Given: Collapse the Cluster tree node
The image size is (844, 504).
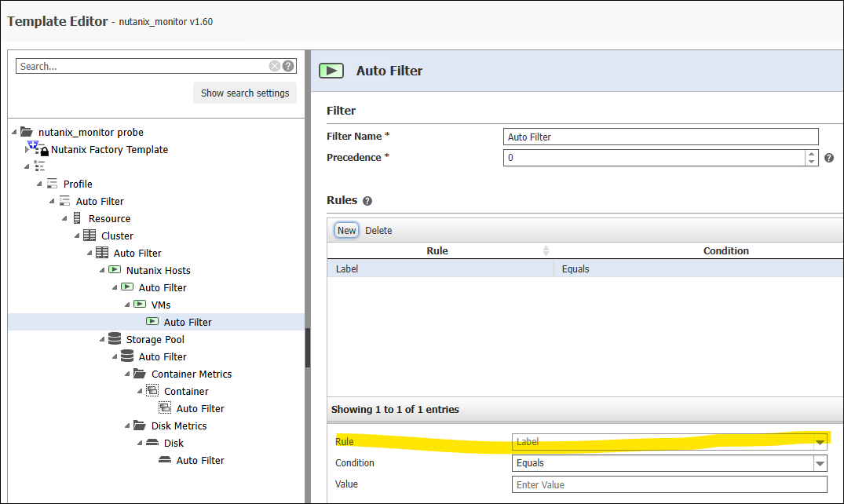Looking at the screenshot, I should pyautogui.click(x=77, y=236).
